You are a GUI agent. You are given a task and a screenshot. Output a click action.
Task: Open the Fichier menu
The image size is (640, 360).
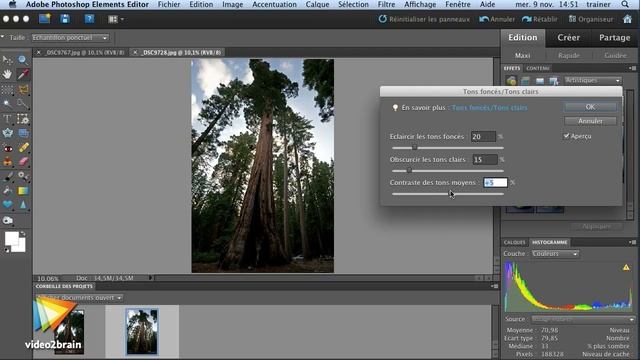coord(169,4)
